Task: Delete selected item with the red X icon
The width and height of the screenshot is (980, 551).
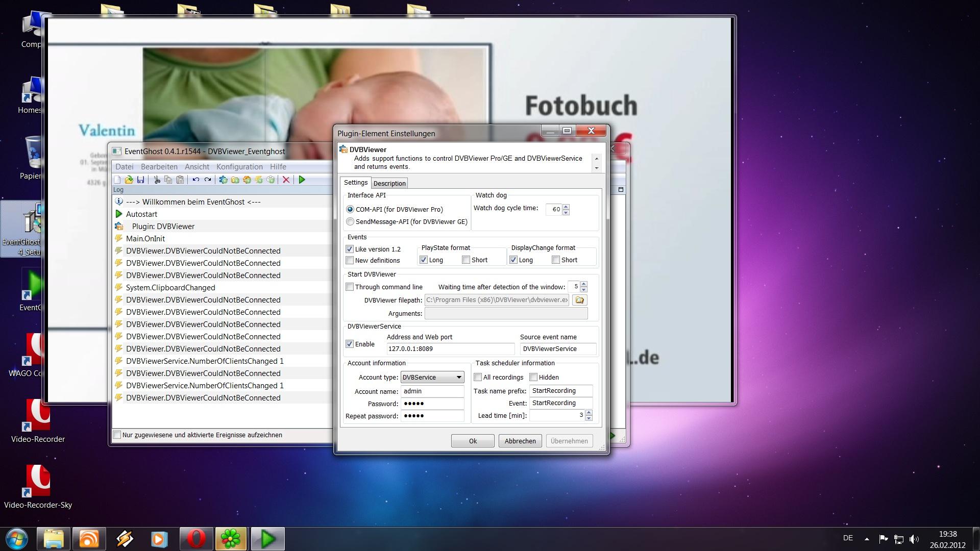Action: coord(286,180)
